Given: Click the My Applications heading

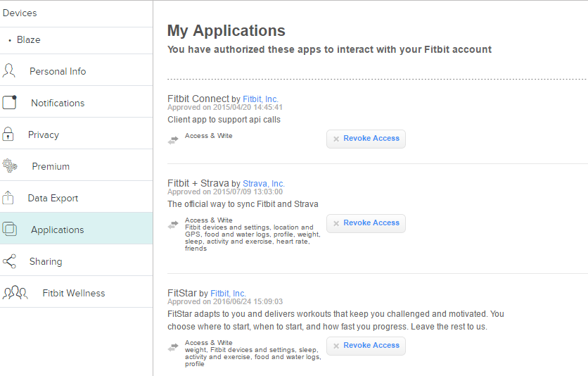Looking at the screenshot, I should (226, 31).
